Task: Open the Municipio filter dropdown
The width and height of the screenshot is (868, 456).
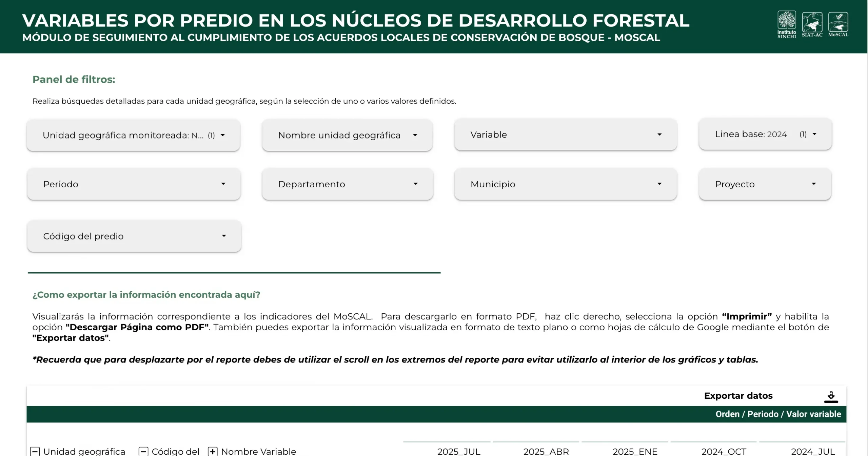Action: click(565, 184)
